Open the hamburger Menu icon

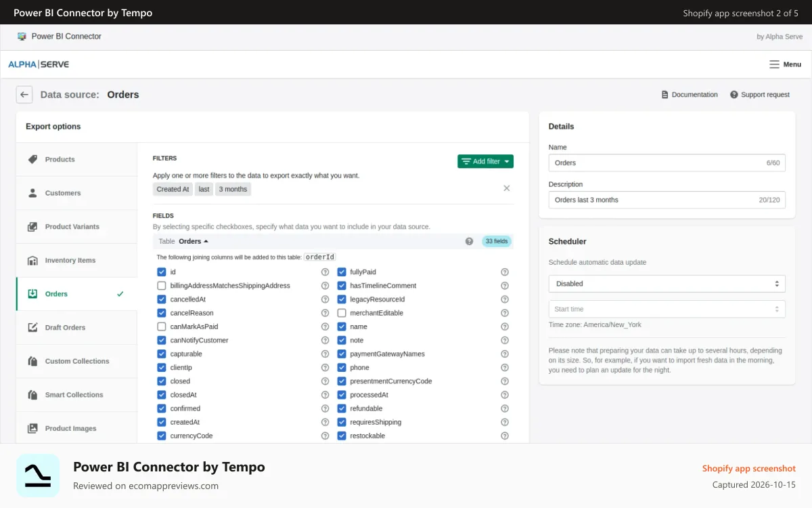tap(774, 64)
